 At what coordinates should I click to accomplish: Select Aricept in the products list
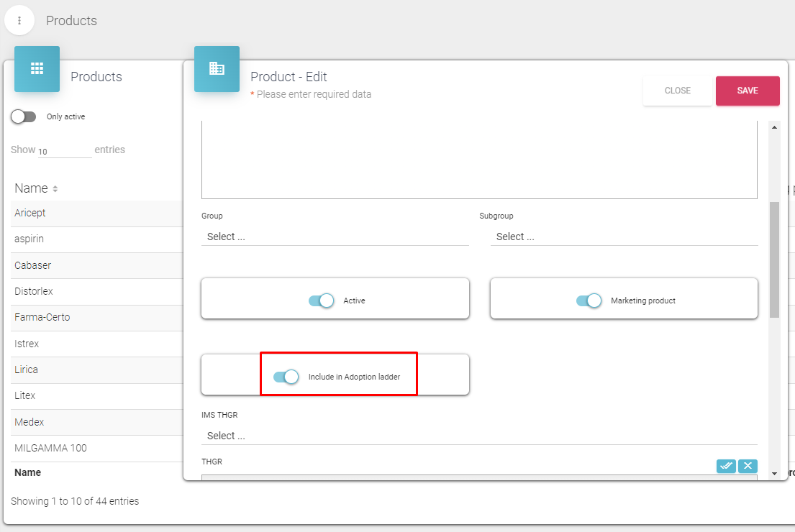point(30,213)
